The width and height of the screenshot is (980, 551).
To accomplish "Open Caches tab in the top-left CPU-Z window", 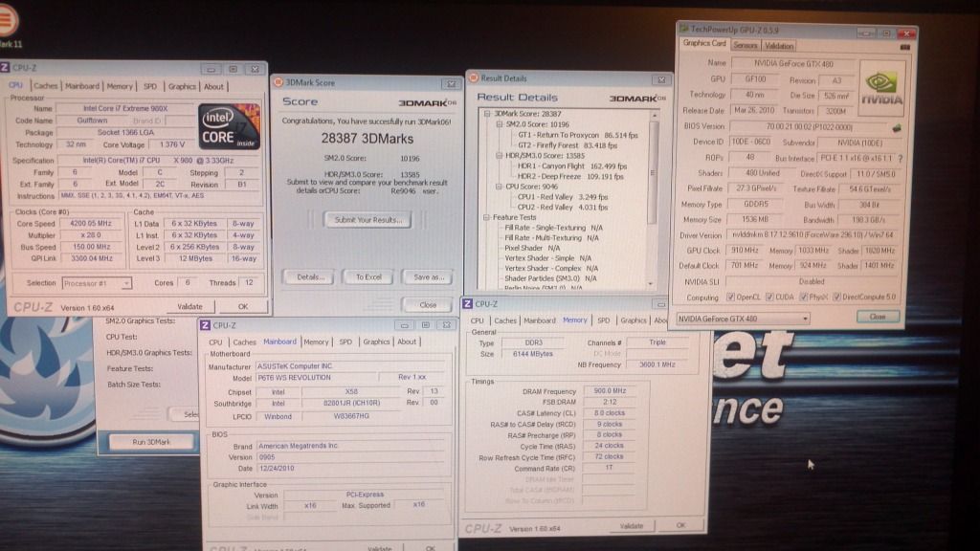I will [46, 86].
